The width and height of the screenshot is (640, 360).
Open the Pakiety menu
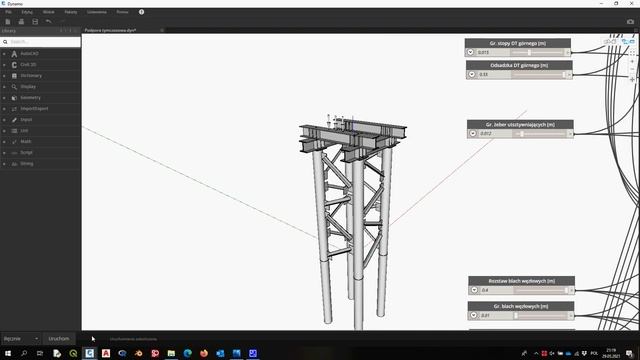[x=71, y=12]
